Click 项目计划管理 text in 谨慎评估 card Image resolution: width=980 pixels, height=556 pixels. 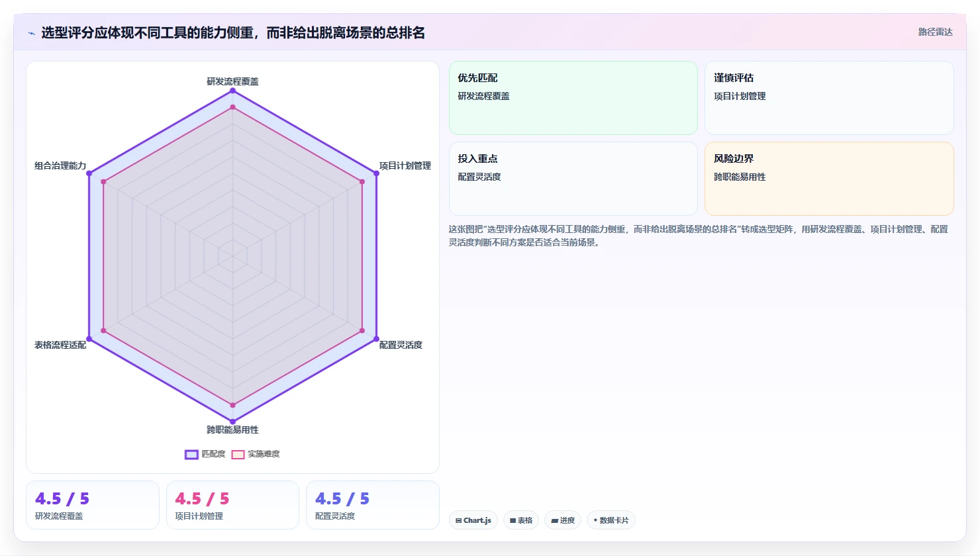point(740,96)
